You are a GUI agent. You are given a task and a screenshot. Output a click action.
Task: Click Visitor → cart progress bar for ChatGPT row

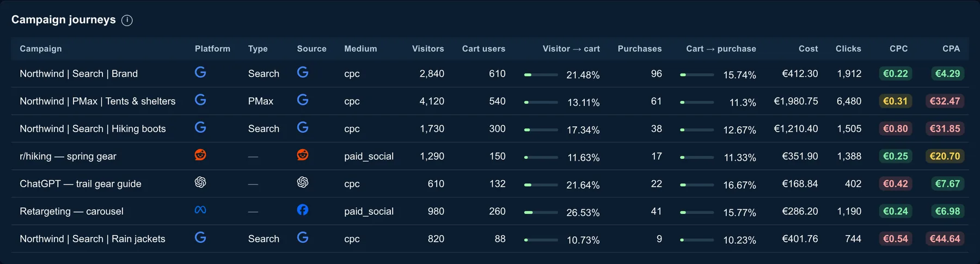pyautogui.click(x=541, y=185)
